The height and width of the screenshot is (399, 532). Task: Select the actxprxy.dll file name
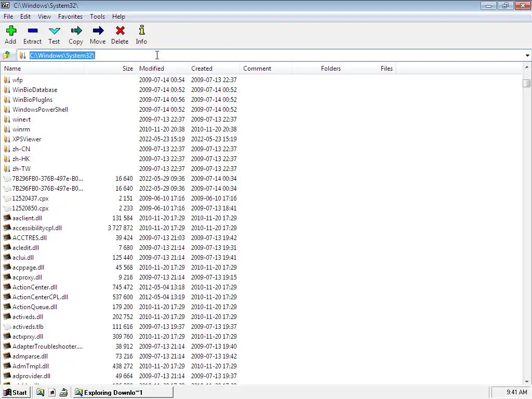click(28, 337)
